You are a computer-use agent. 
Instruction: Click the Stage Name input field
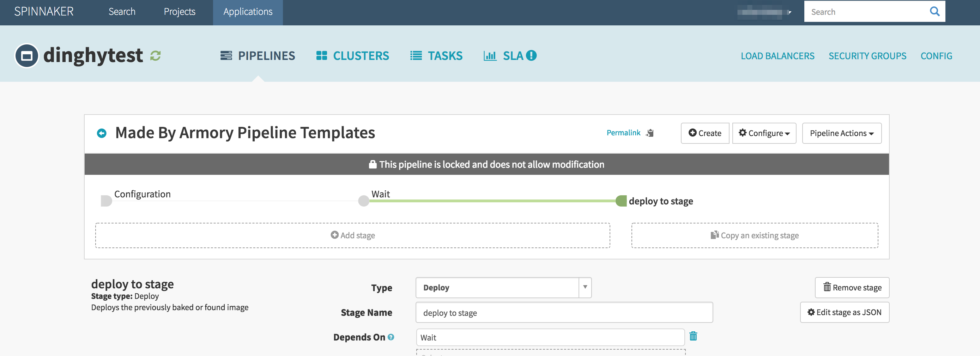pos(564,313)
